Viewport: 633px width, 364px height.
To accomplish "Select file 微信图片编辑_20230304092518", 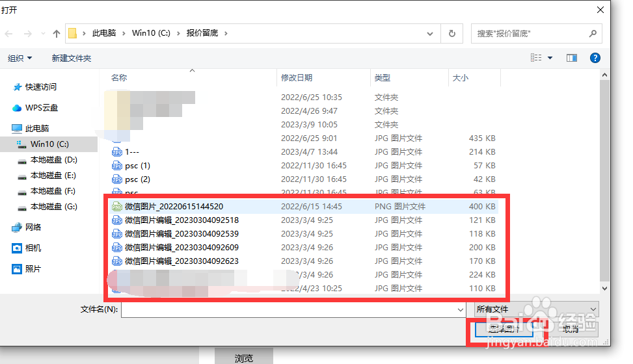I will click(x=182, y=220).
